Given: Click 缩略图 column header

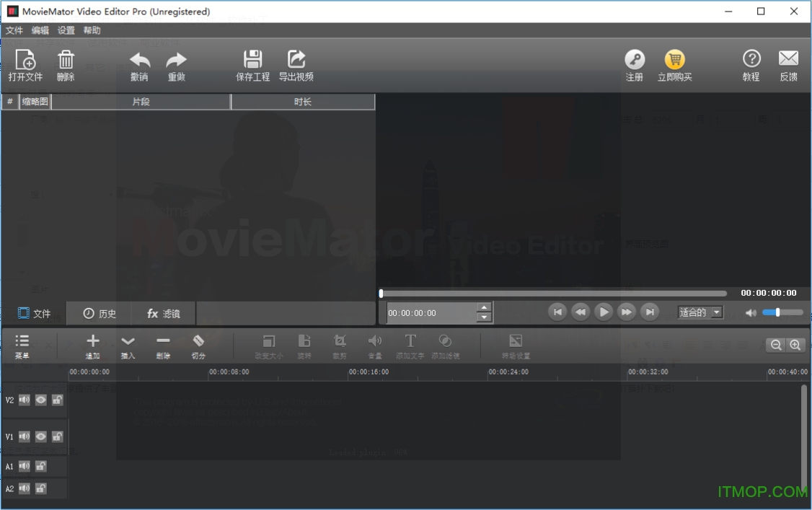Looking at the screenshot, I should [x=35, y=102].
